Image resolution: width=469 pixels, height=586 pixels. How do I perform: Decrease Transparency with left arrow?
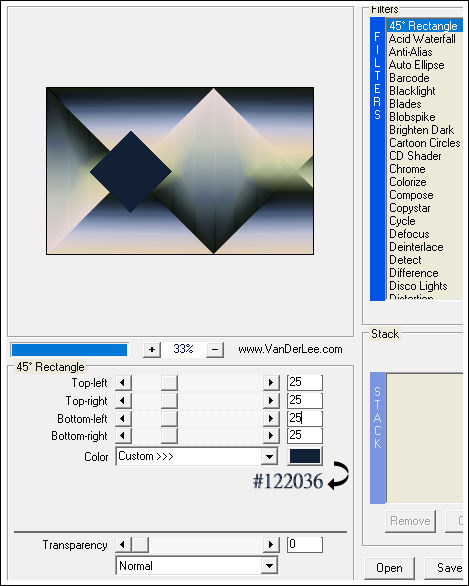click(x=123, y=545)
